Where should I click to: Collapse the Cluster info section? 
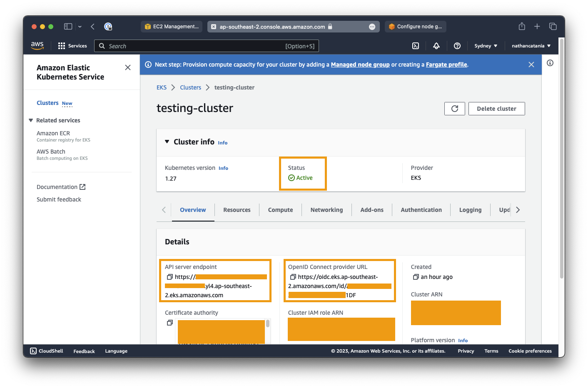(167, 142)
